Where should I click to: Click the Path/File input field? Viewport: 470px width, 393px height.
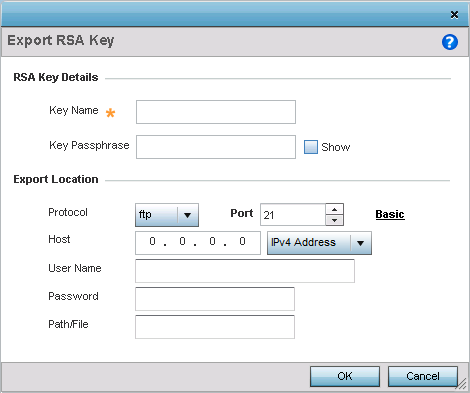pos(215,327)
